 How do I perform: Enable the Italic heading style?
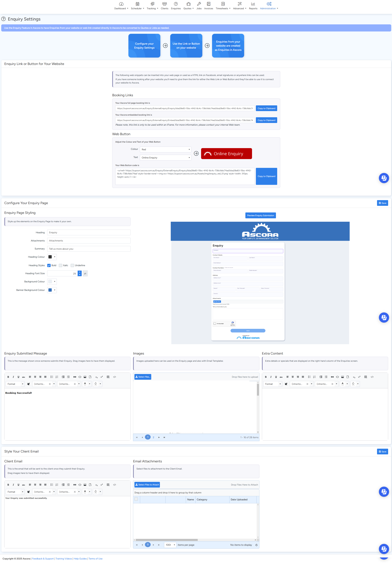click(61, 265)
